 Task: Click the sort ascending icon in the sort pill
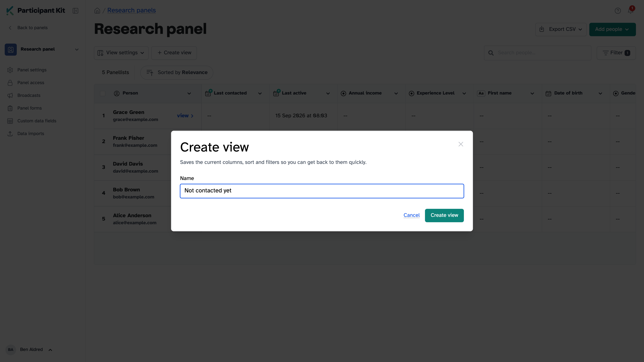(150, 73)
